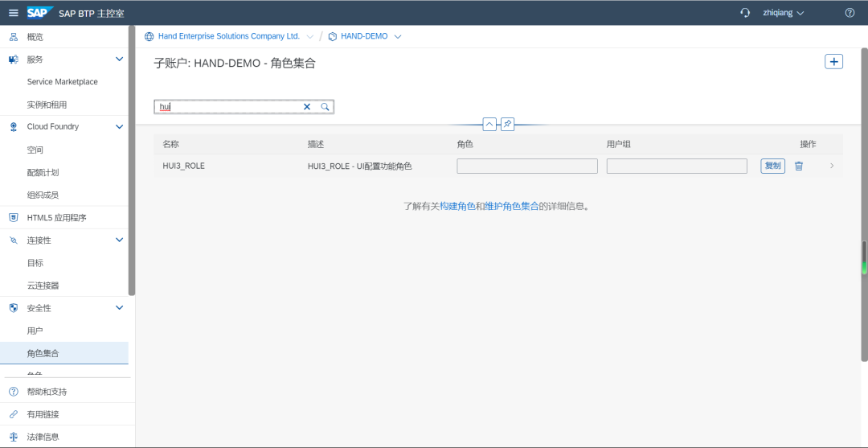
Task: Click the sidebar vertical scrollbar
Action: click(x=132, y=161)
